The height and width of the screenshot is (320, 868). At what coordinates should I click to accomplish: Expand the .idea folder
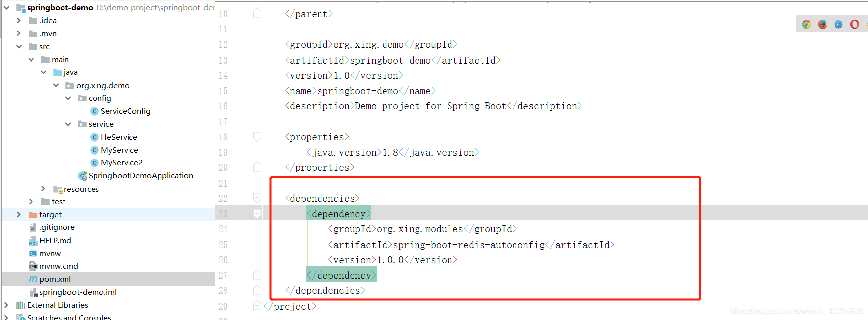tap(19, 20)
